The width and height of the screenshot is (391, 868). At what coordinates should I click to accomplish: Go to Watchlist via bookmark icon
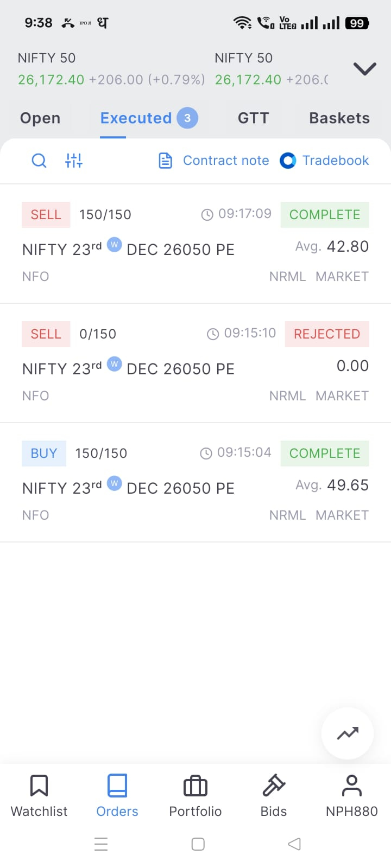(x=39, y=786)
